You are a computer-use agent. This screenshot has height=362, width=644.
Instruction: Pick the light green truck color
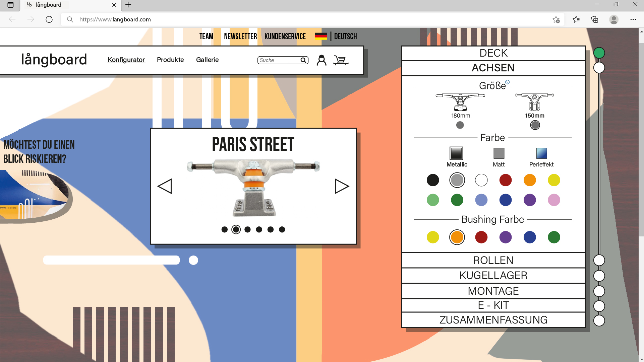[433, 200]
